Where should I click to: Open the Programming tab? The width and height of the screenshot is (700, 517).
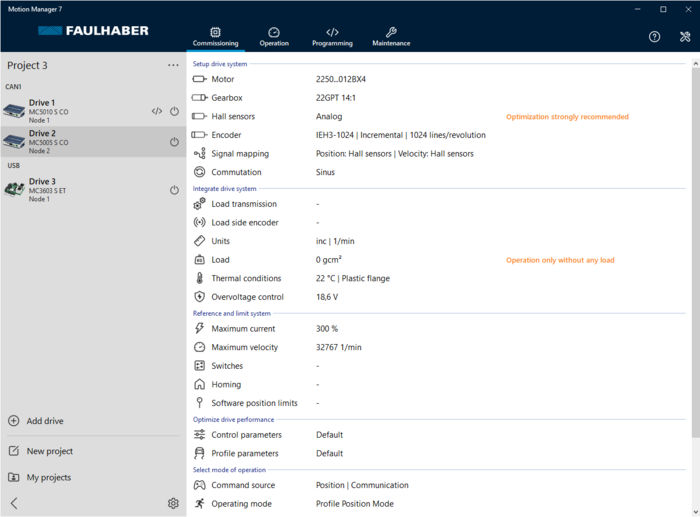[x=332, y=37]
